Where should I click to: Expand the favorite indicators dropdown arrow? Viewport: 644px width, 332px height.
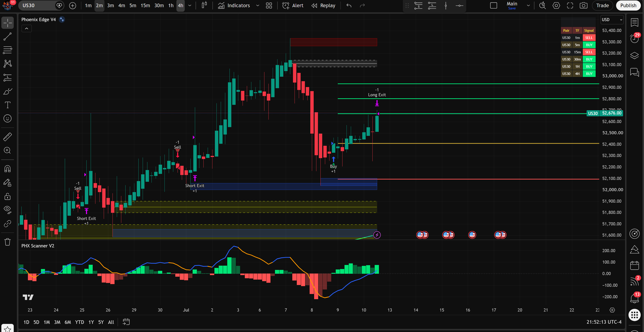click(x=257, y=5)
